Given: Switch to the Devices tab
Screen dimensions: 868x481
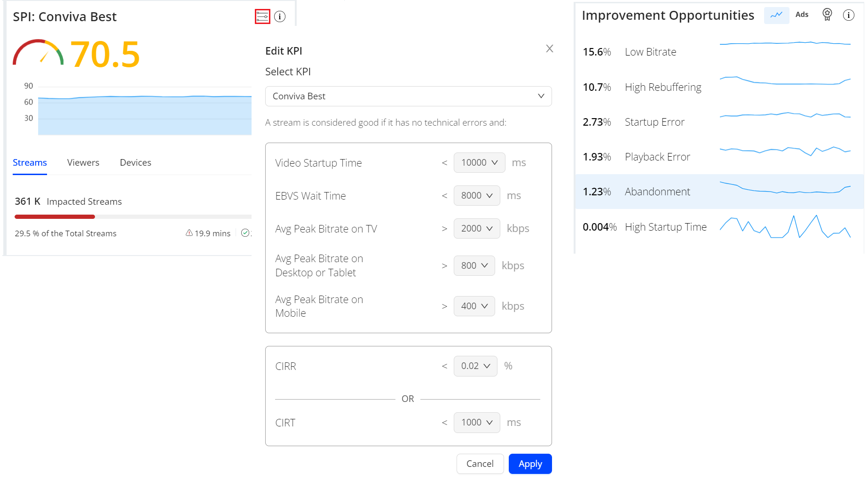Looking at the screenshot, I should pos(135,162).
